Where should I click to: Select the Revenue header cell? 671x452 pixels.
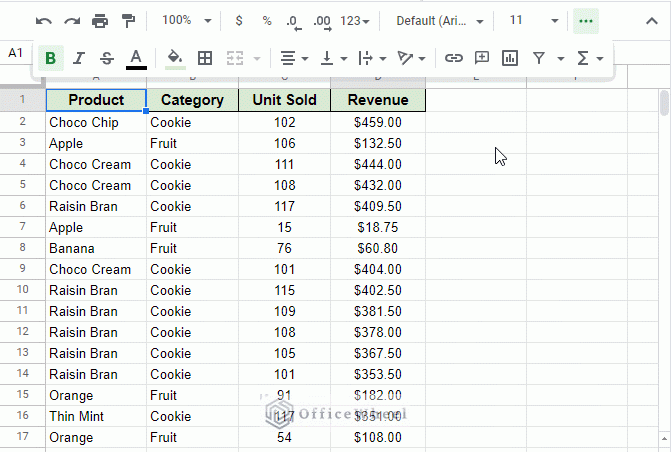(378, 100)
